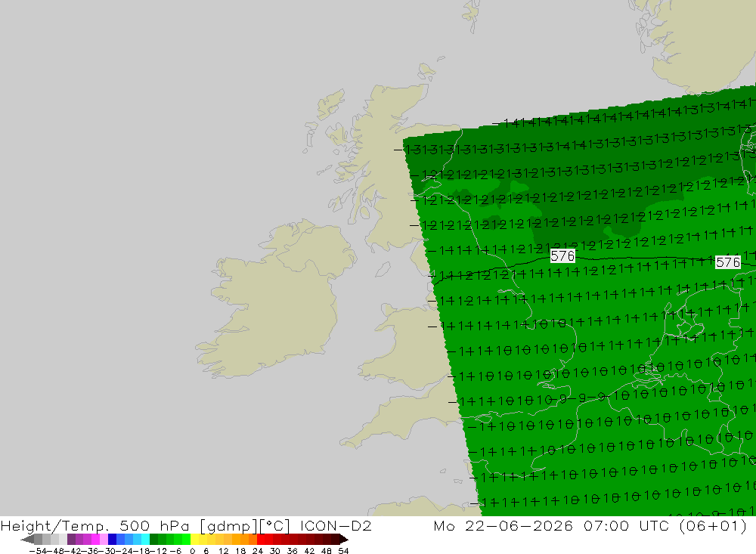The height and width of the screenshot is (554, 756).
Task: Click the '12' value on the legend scale
Action: tap(224, 551)
